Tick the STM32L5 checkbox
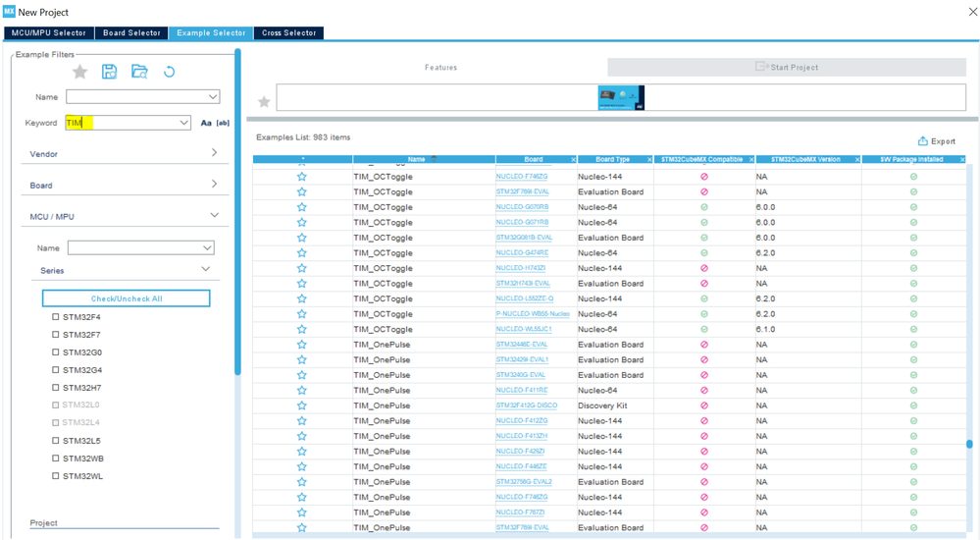Screen dimensions: 980x540 [56, 441]
